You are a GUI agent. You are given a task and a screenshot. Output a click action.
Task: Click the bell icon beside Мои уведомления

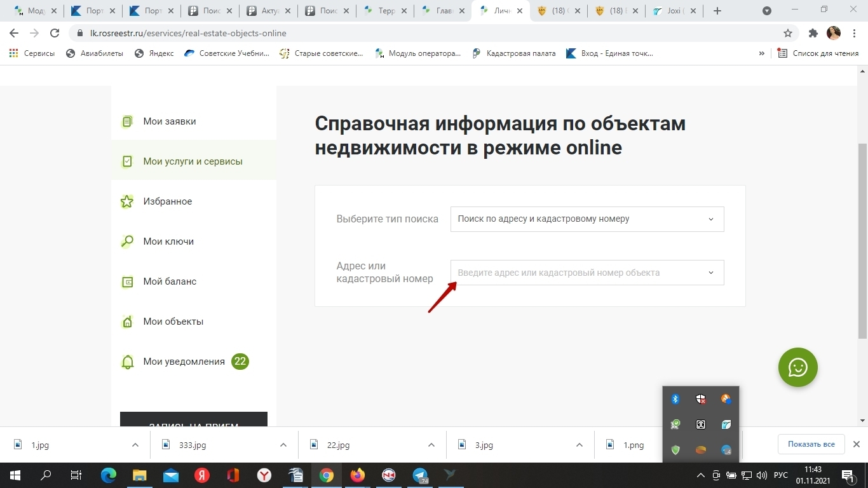coord(128,362)
